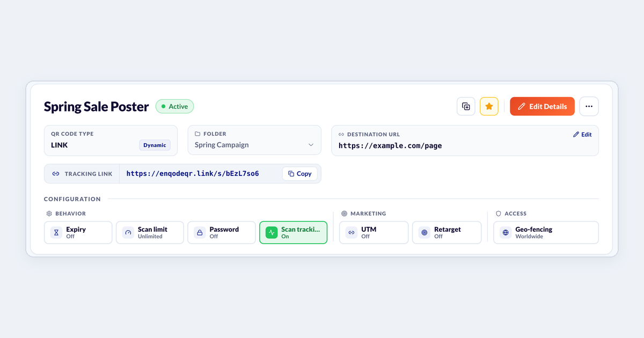Click the LINK QR code type value

click(x=59, y=145)
